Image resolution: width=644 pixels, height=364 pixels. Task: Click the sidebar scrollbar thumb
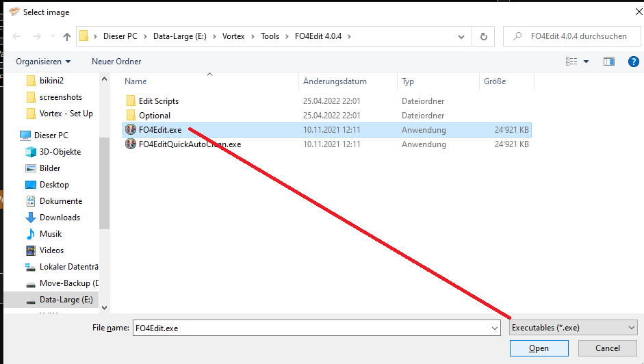(104, 183)
